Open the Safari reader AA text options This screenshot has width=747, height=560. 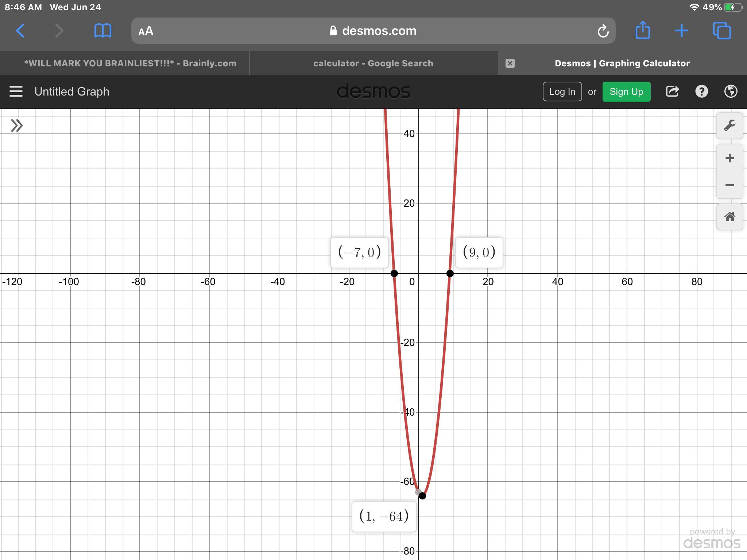pyautogui.click(x=146, y=31)
